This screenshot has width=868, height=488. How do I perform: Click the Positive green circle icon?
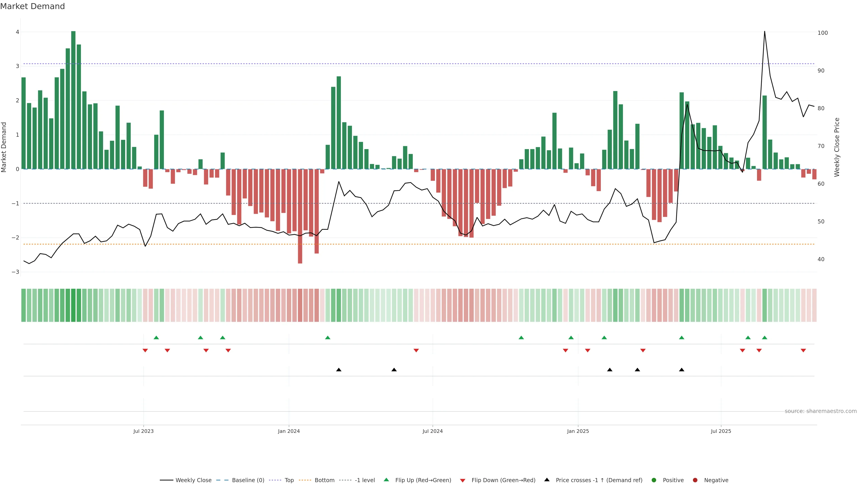pyautogui.click(x=654, y=480)
